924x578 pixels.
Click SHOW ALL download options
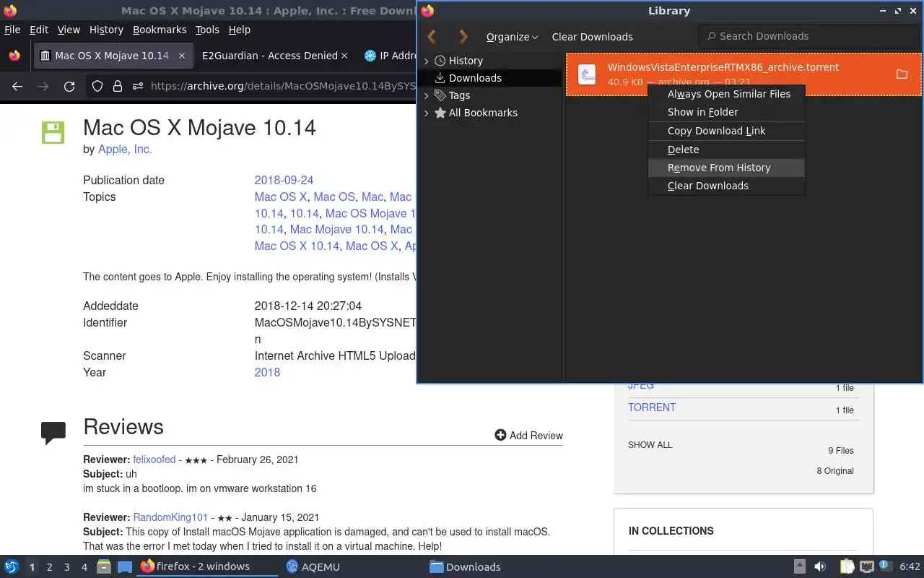650,445
